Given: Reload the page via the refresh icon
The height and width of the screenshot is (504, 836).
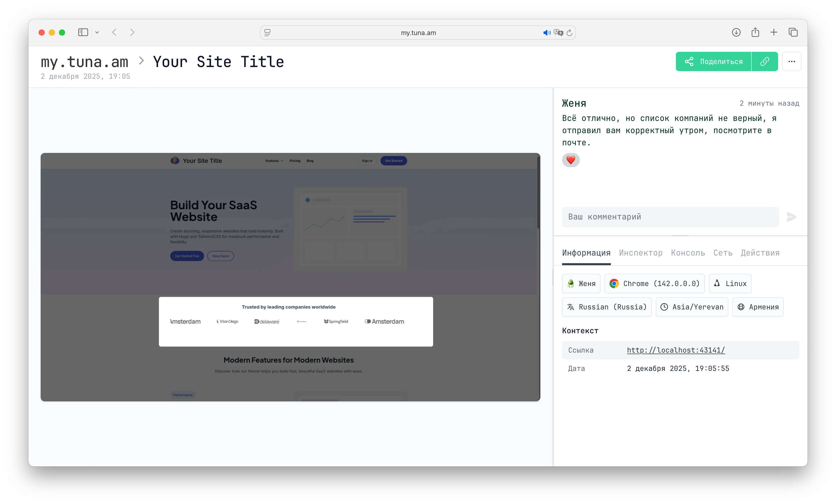Looking at the screenshot, I should coord(570,33).
